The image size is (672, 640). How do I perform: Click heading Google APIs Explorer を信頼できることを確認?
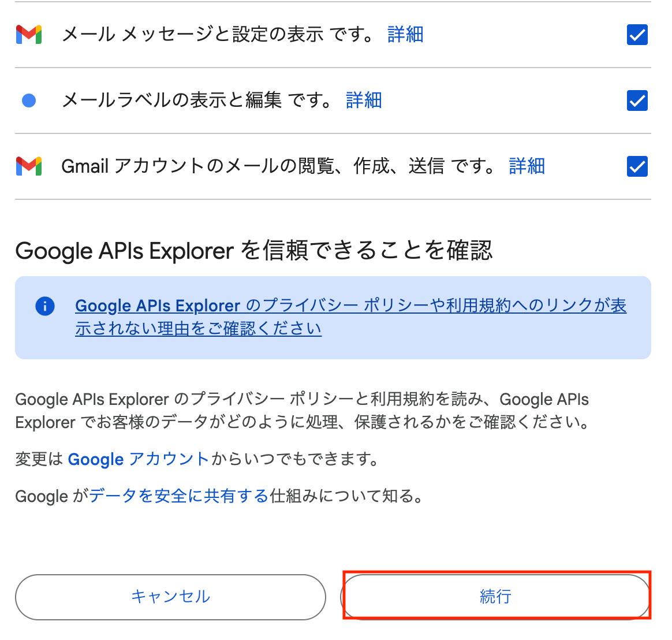coord(253,251)
